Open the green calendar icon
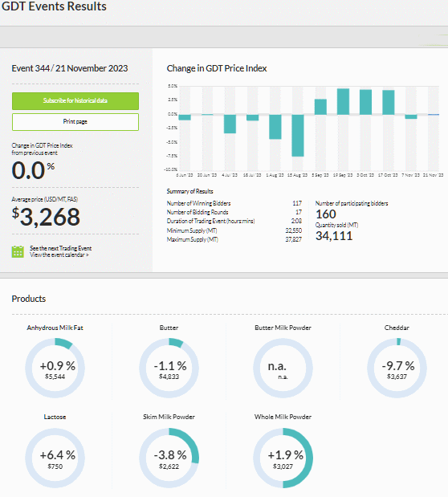 pyautogui.click(x=18, y=251)
